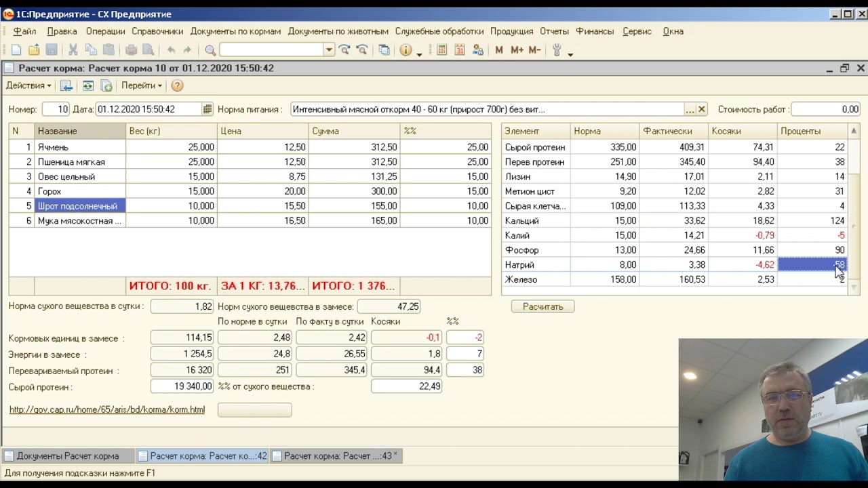Click the Расчитать button
Image resolution: width=868 pixels, height=488 pixels.
pyautogui.click(x=542, y=307)
